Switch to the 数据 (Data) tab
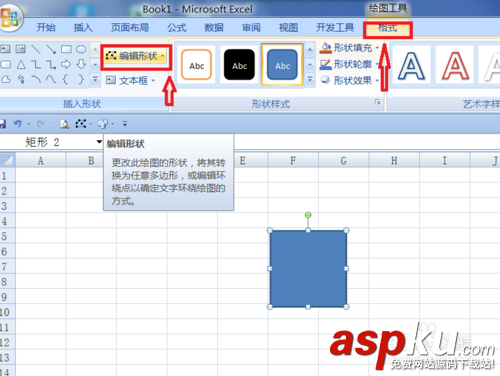This screenshot has width=500, height=376. coord(214,27)
